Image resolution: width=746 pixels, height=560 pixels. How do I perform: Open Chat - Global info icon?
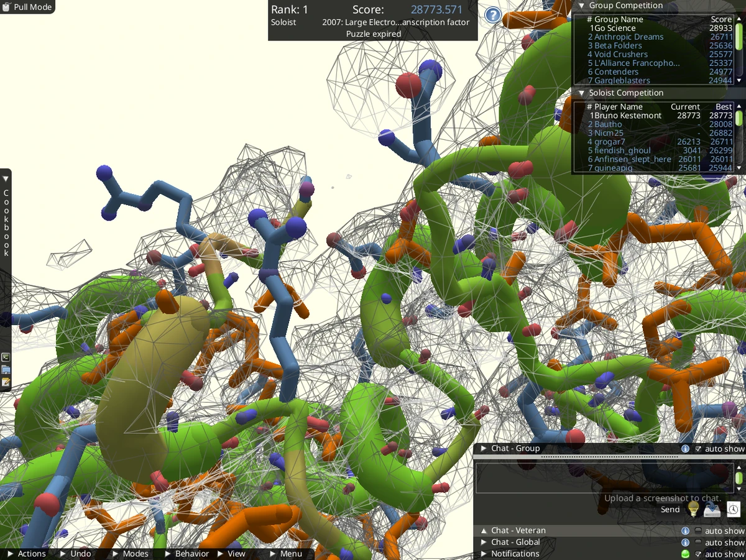pos(685,542)
